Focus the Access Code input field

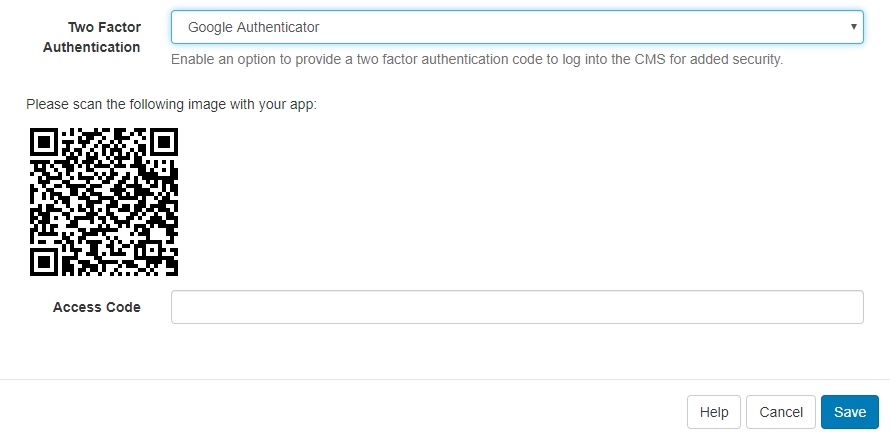click(x=516, y=307)
